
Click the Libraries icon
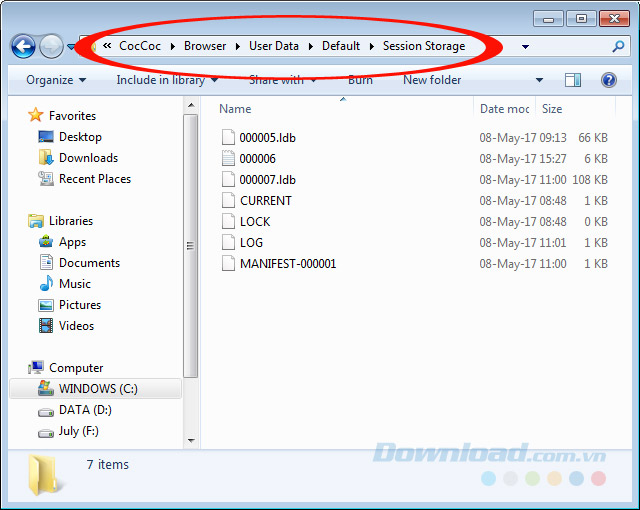tap(36, 221)
